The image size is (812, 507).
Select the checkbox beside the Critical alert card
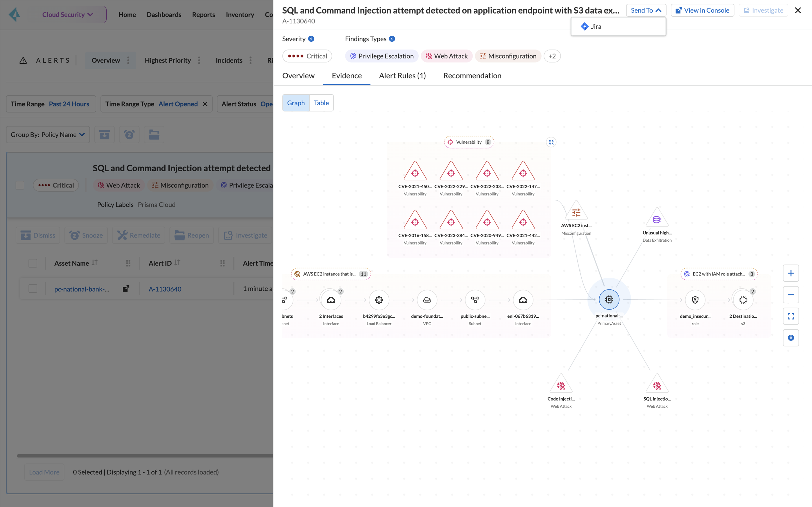point(20,185)
